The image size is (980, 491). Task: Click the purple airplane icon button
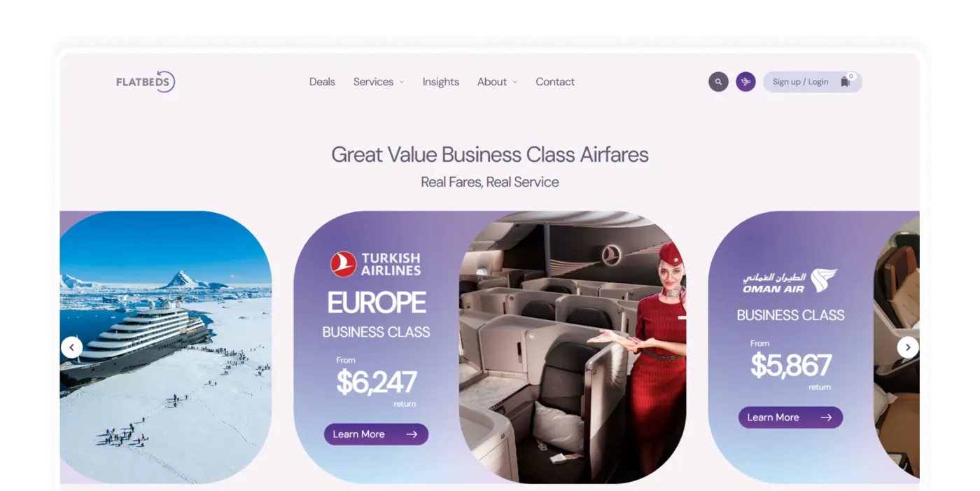coord(745,82)
